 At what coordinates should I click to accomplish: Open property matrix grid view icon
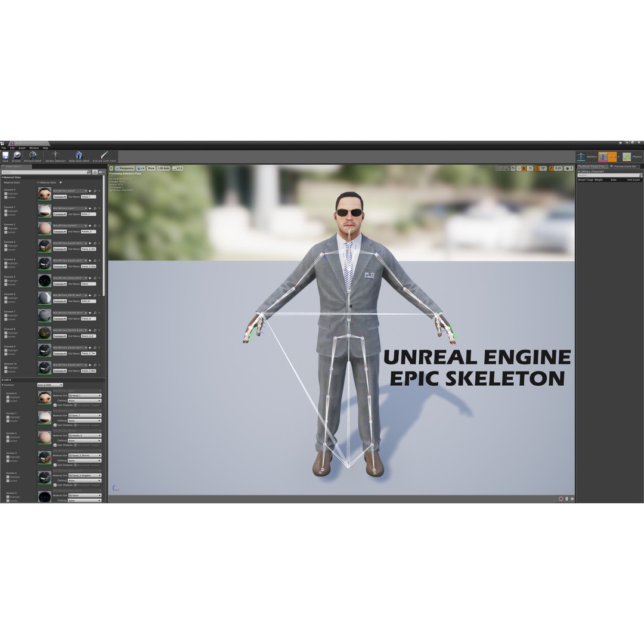click(x=95, y=172)
